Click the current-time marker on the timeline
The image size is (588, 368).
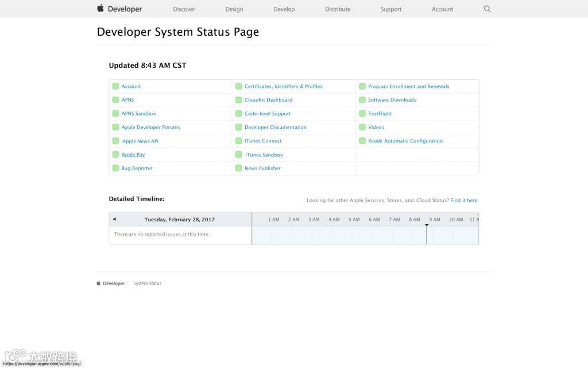pos(427,233)
